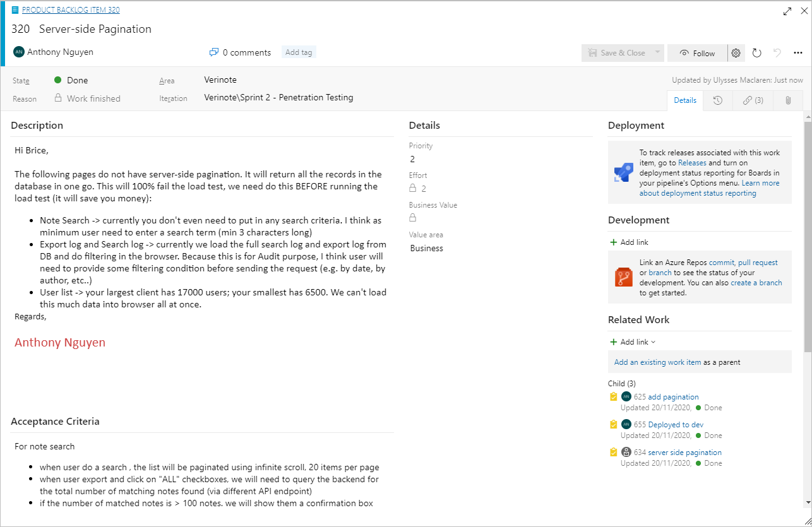The image size is (812, 527).
Task: Open follow settings gear icon
Action: click(x=736, y=53)
